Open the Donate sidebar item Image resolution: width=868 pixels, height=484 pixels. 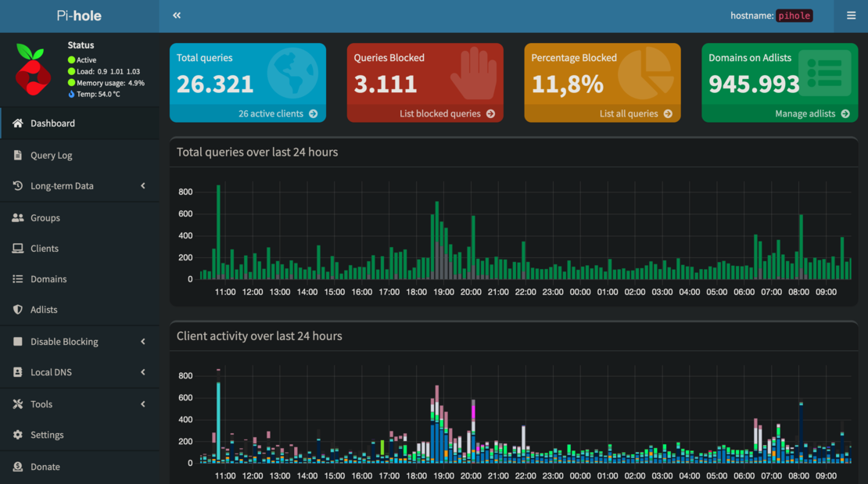(x=45, y=467)
